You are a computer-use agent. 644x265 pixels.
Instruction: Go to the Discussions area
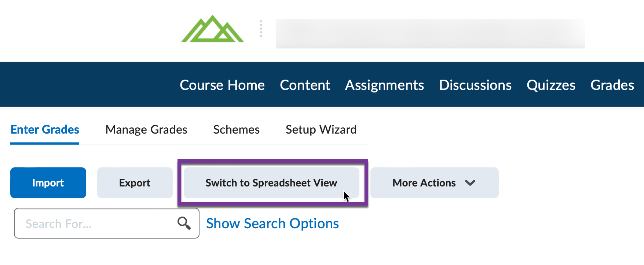(x=475, y=85)
